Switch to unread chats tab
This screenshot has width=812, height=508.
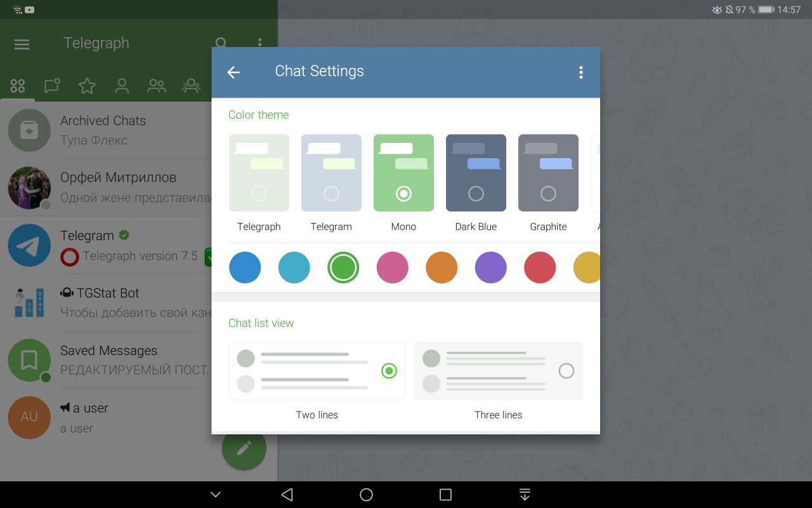click(52, 86)
